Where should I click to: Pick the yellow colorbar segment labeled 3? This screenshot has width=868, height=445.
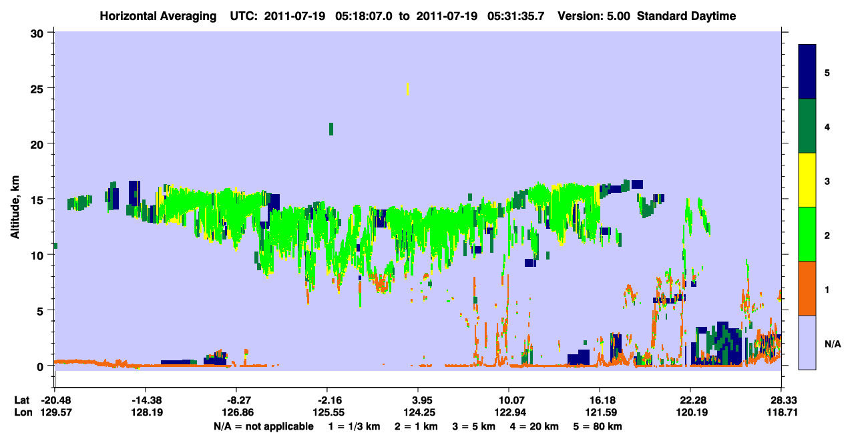(x=807, y=180)
